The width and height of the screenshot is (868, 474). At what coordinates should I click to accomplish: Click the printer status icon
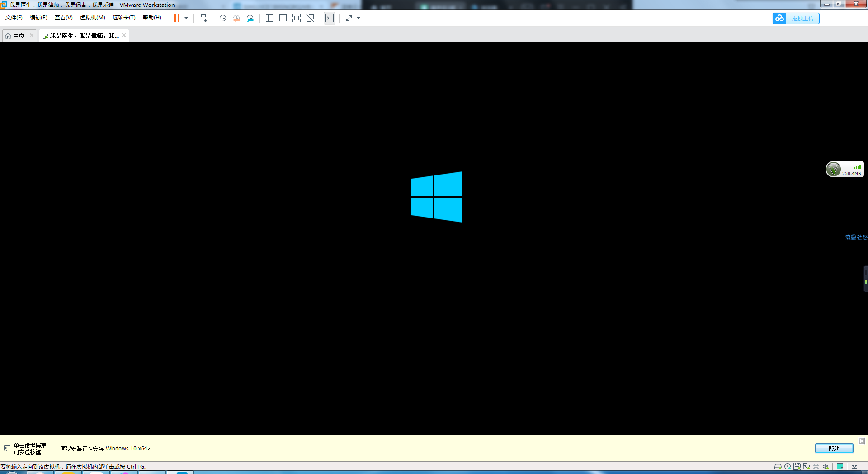click(816, 466)
